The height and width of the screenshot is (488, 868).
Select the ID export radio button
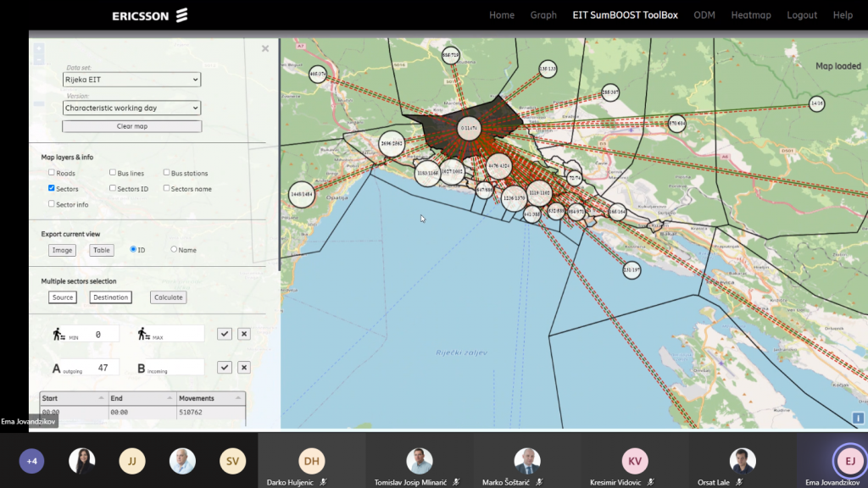[133, 249]
